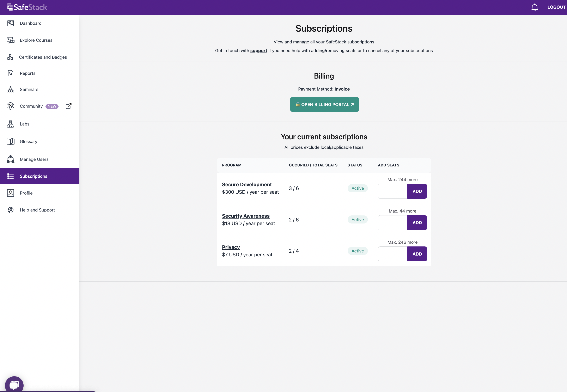Click the Community podcast-style icon
The width and height of the screenshot is (567, 392).
point(10,106)
